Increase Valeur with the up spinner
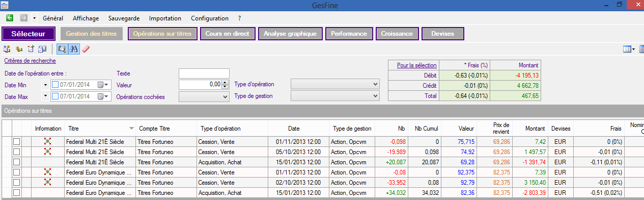Image resolution: width=644 pixels, height=200 pixels. tap(226, 82)
